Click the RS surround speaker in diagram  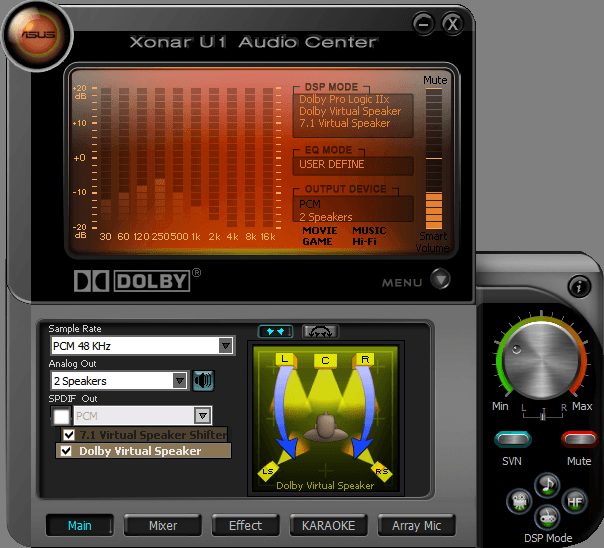click(x=382, y=471)
